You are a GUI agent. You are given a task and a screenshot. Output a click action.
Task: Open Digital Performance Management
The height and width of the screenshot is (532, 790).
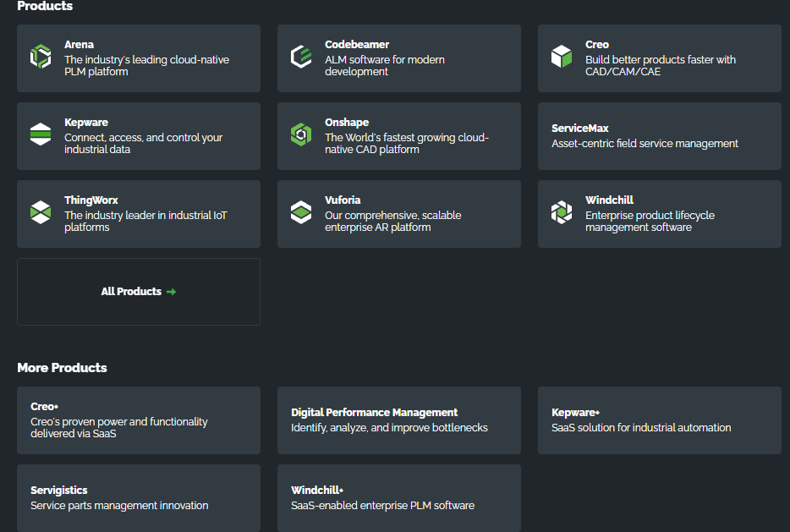(x=398, y=420)
